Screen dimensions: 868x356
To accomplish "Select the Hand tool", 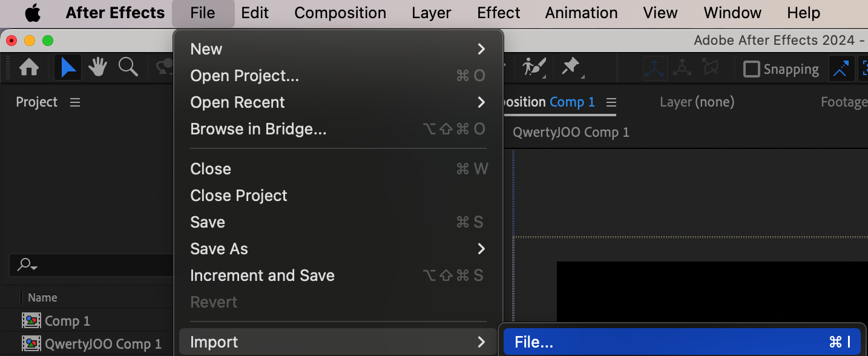I will 97,68.
